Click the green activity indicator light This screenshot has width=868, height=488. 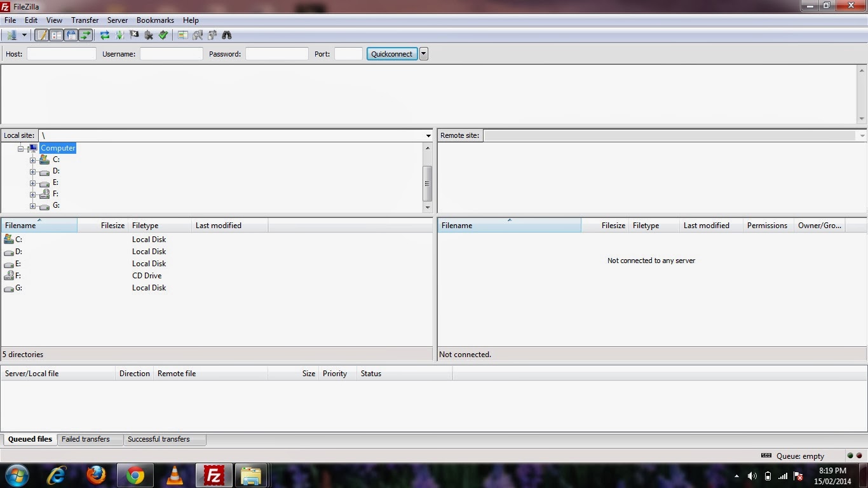[x=850, y=456]
